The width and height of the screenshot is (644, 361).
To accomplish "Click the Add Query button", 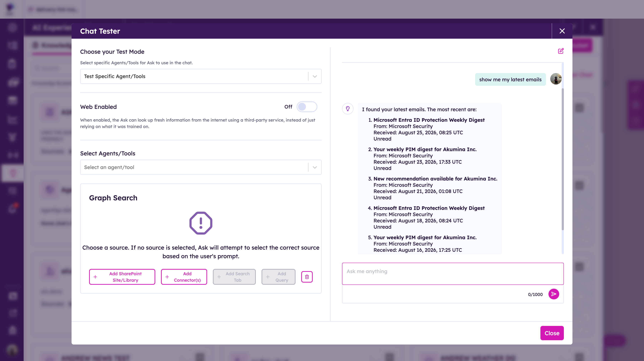I will [x=279, y=277].
